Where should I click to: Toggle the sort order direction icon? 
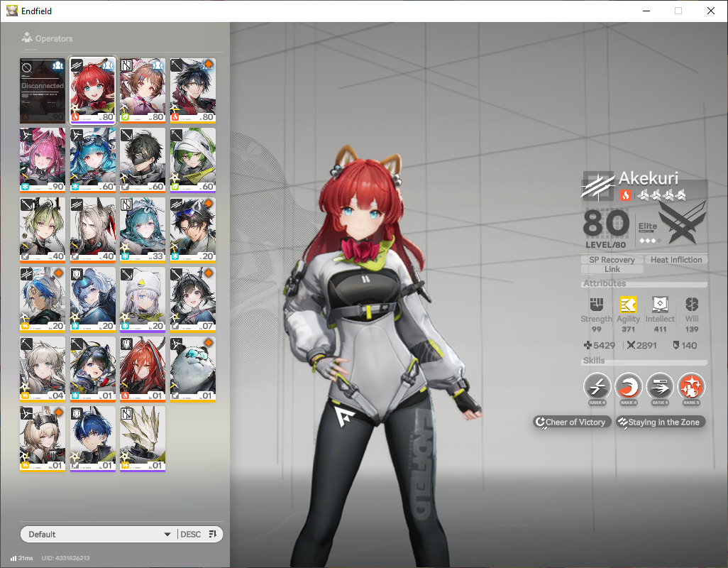point(213,534)
